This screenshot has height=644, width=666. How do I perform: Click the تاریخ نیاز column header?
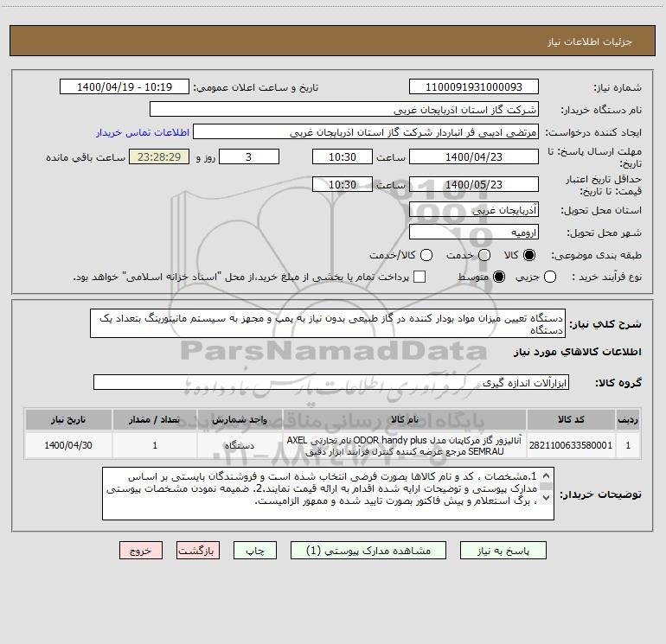[68, 419]
